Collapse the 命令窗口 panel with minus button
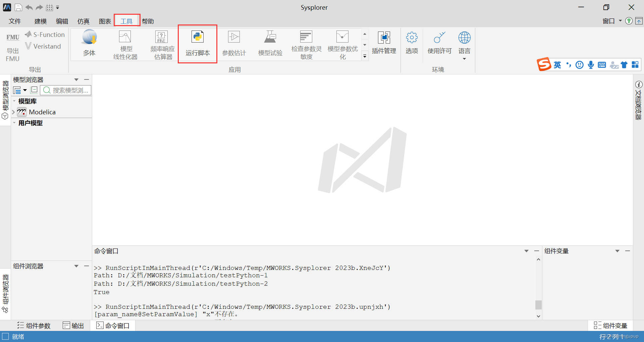Viewport: 644px width, 342px height. tap(536, 251)
